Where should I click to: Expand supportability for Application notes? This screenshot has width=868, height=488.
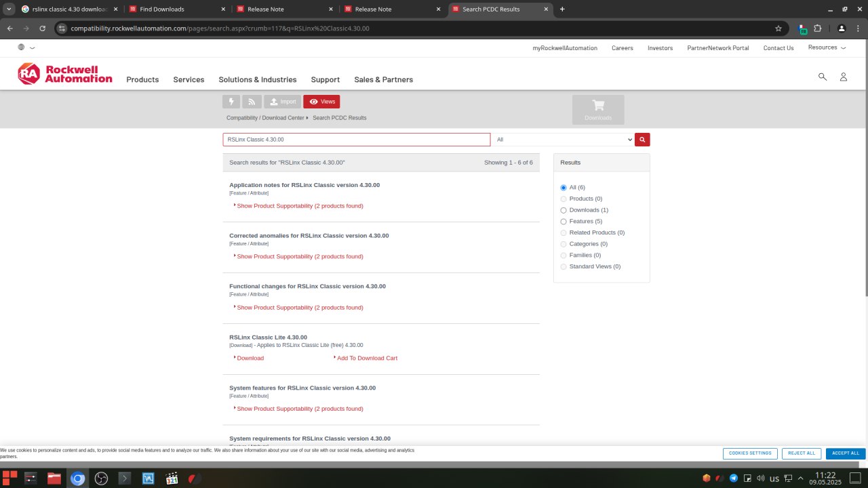tap(300, 206)
